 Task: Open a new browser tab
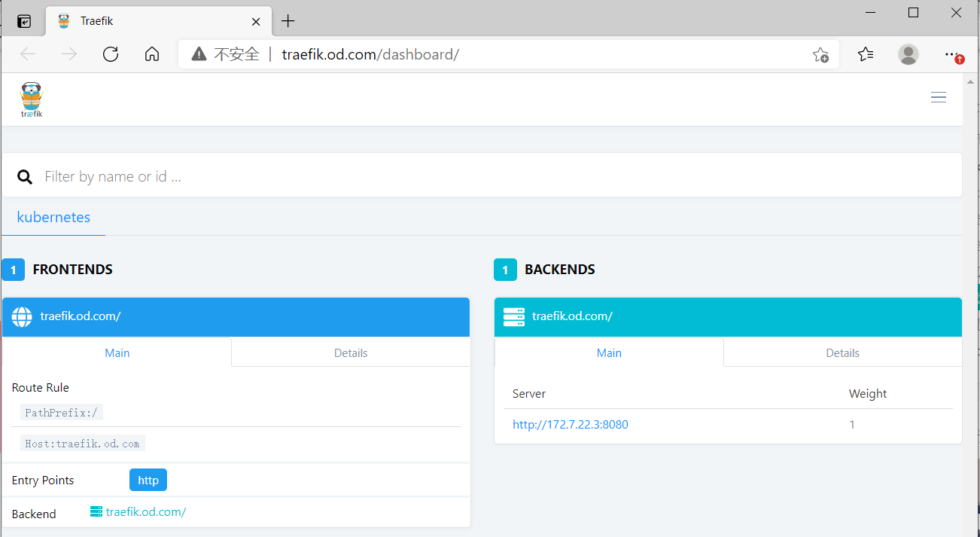(288, 21)
